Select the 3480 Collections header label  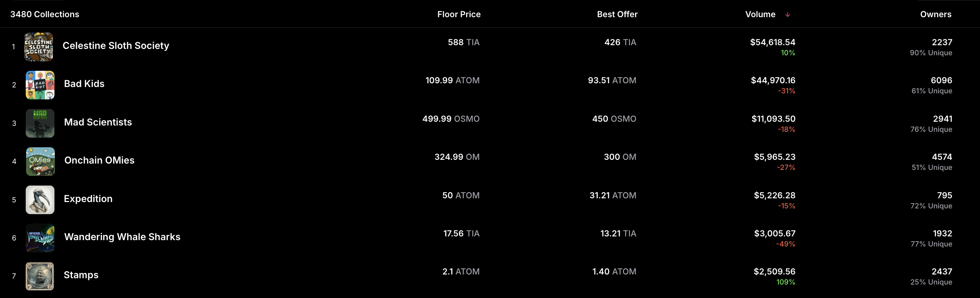tap(45, 15)
